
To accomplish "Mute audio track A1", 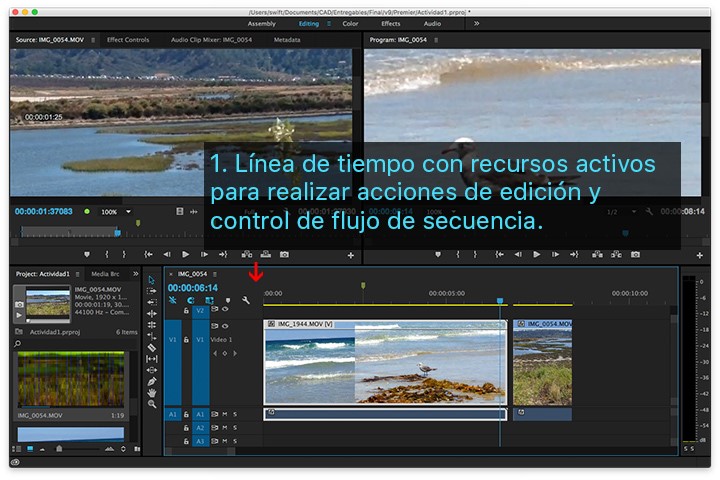I will (x=225, y=414).
